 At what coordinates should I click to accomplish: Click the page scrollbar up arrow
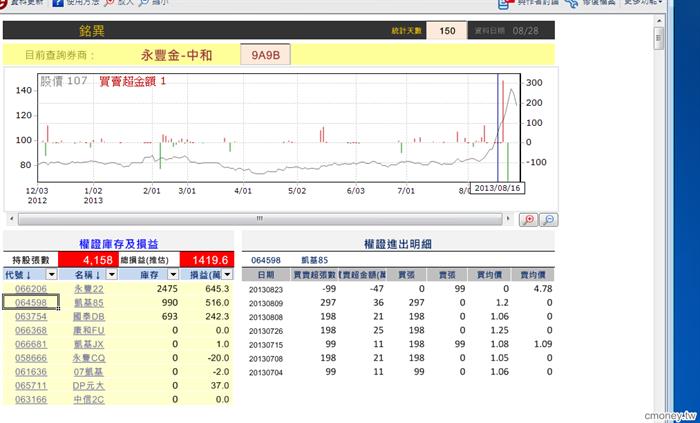click(x=659, y=21)
